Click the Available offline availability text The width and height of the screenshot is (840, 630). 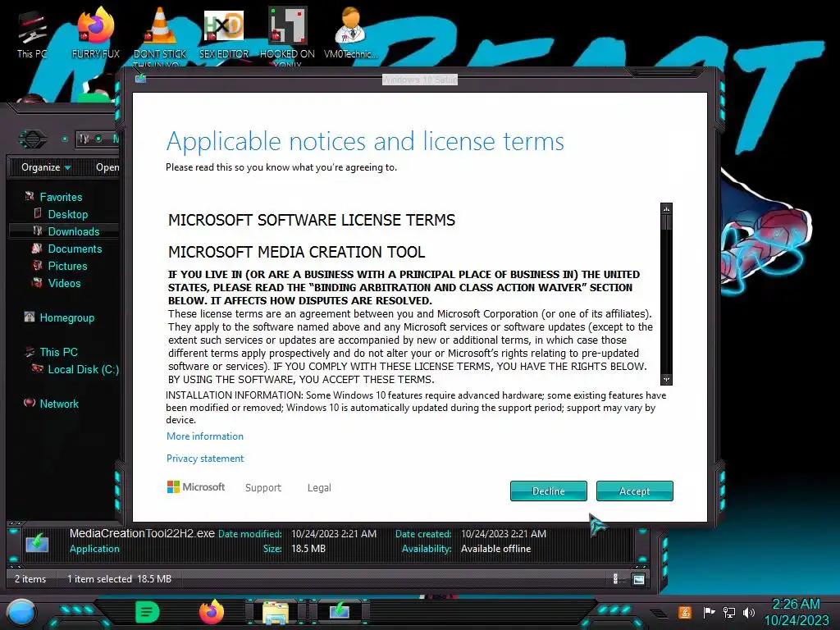496,549
